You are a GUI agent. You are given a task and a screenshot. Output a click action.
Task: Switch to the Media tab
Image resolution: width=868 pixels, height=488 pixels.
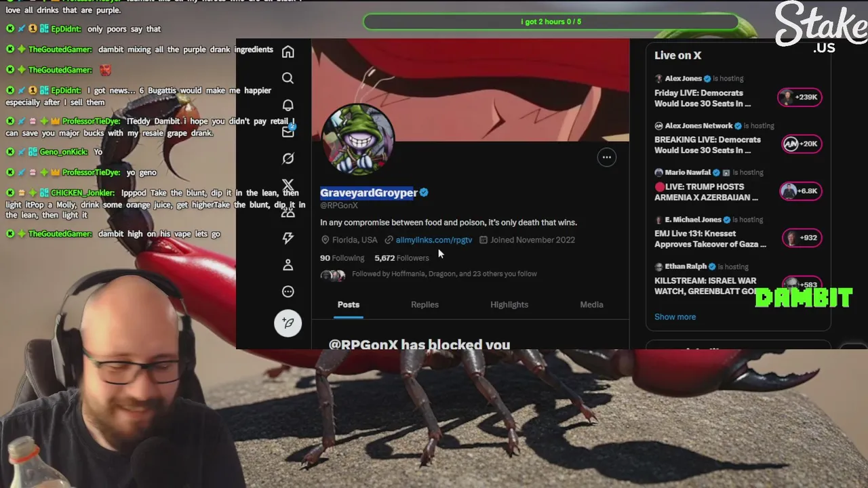click(591, 305)
